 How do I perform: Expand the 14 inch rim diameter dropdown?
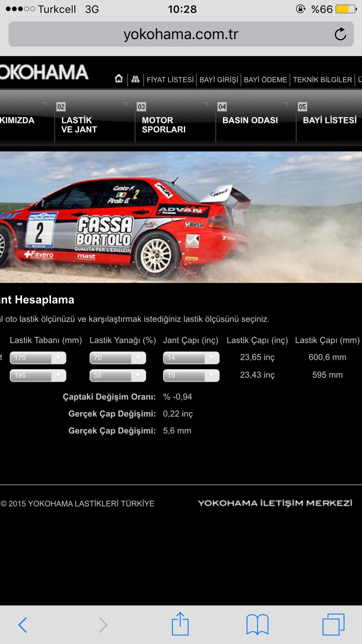tap(191, 358)
